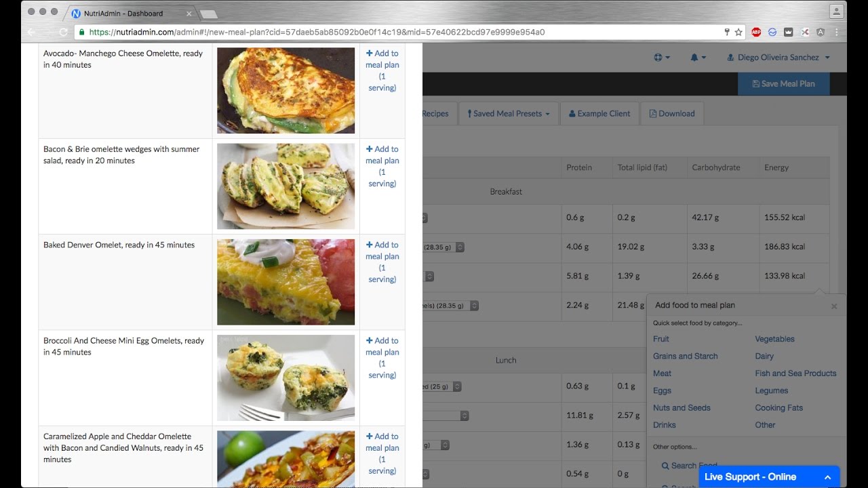Choose the Cooking Fats category
The image size is (868, 488).
pos(778,408)
